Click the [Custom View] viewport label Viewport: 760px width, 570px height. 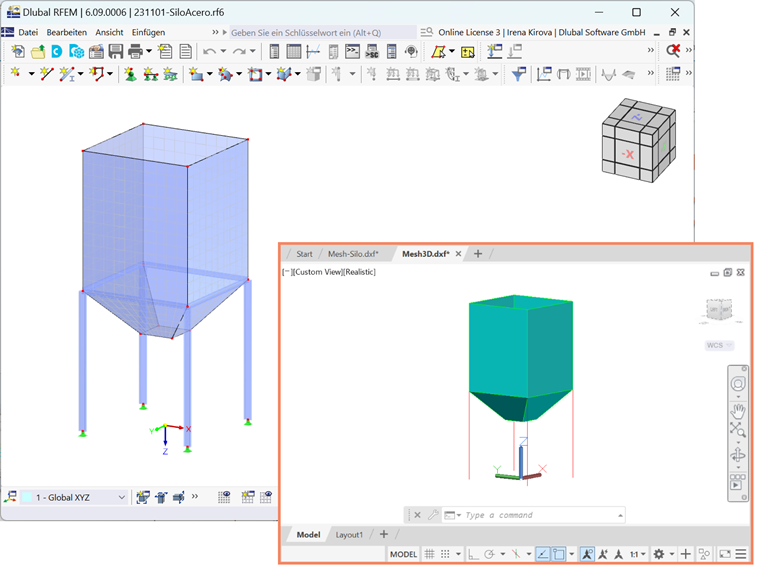pyautogui.click(x=317, y=272)
